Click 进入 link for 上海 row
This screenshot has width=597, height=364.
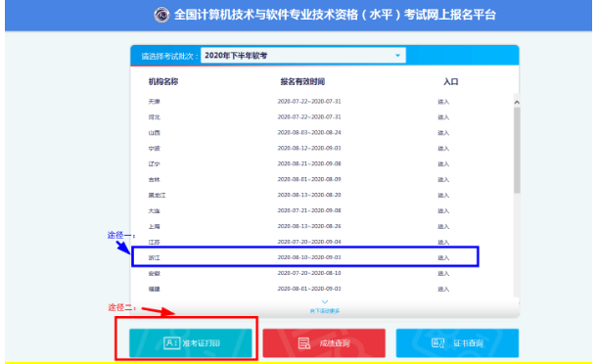(443, 227)
